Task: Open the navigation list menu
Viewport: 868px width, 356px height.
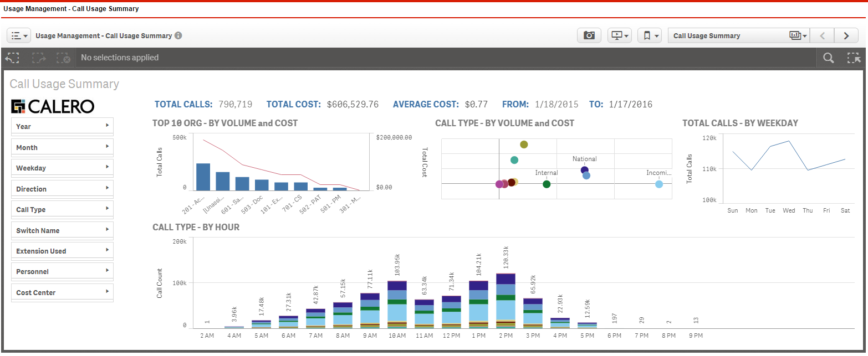Action: [19, 35]
